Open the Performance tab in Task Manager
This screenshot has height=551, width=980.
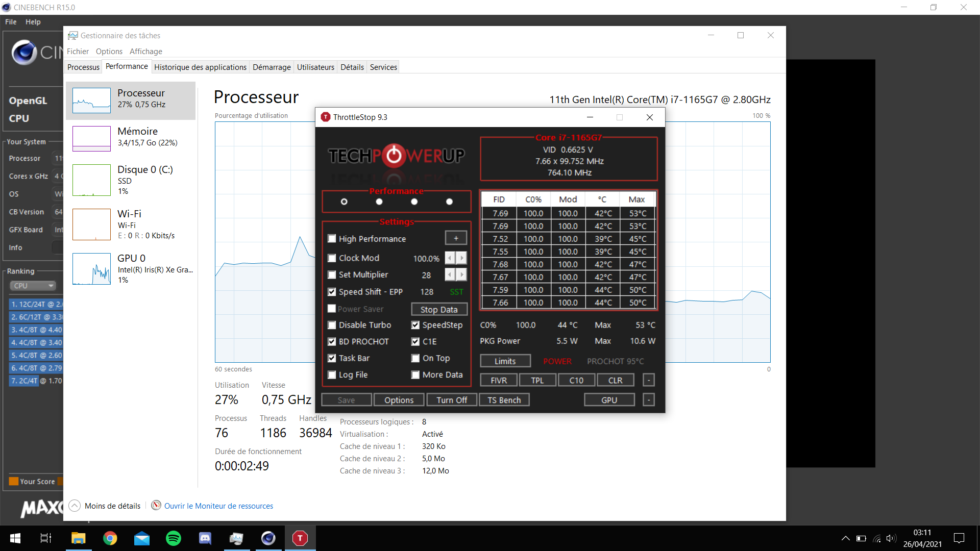pos(127,66)
